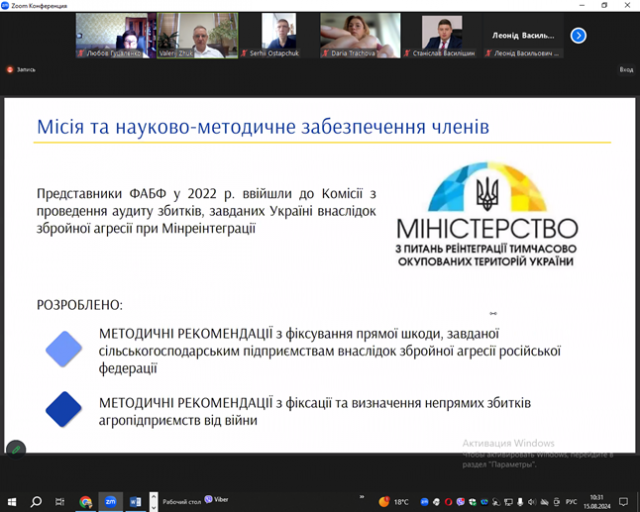Open Windows Start menu
The width and height of the screenshot is (640, 512).
[12, 501]
